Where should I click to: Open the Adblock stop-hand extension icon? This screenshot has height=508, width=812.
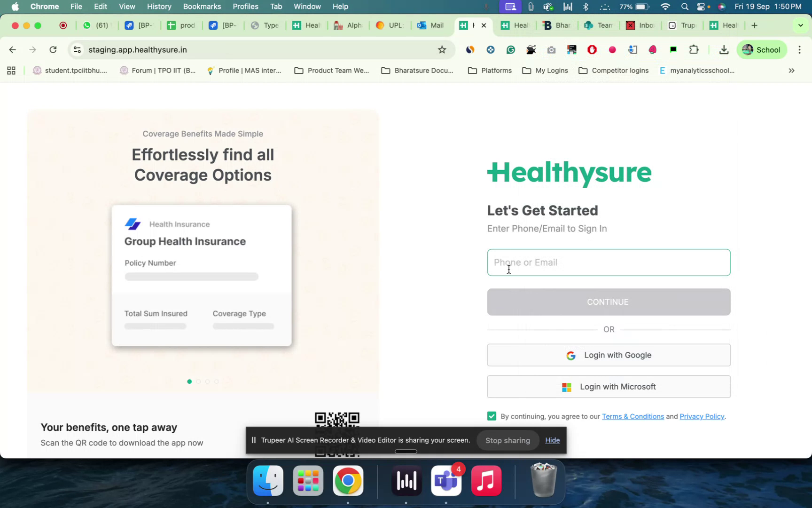pyautogui.click(x=592, y=49)
